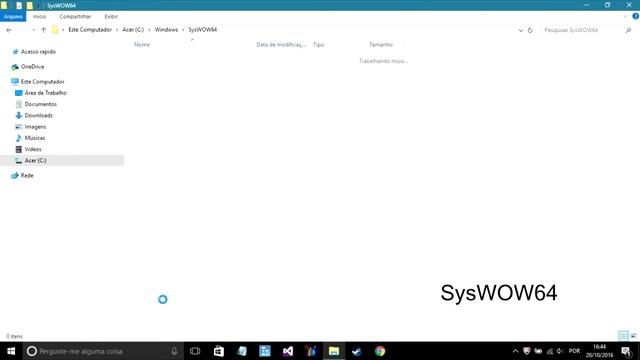Open File Explorer taskbar icon

[334, 351]
